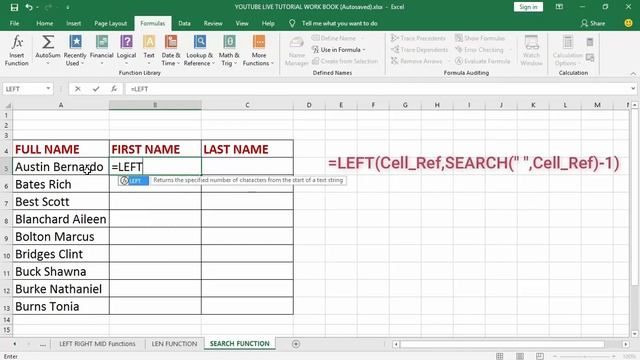This screenshot has height=360, width=640.
Task: Click sheet navigation previous arrow
Action: click(x=15, y=344)
